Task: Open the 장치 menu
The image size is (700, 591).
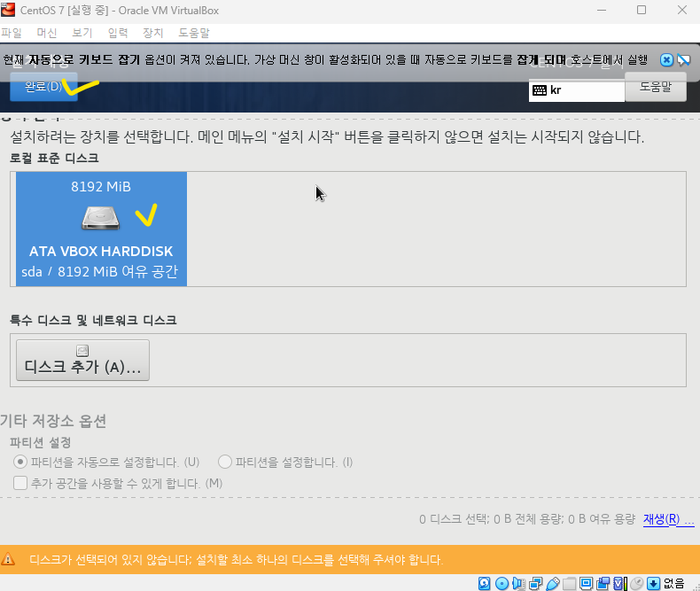Action: click(x=153, y=33)
